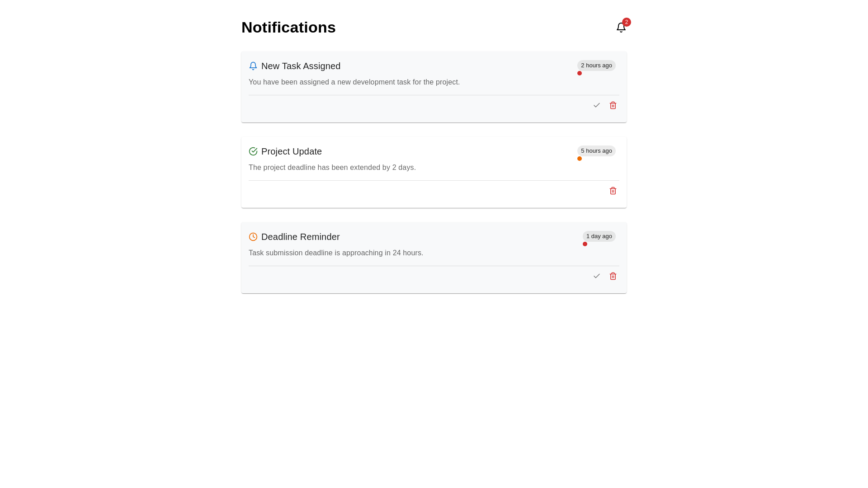
Task: Click the unread count badge on bell
Action: point(626,22)
